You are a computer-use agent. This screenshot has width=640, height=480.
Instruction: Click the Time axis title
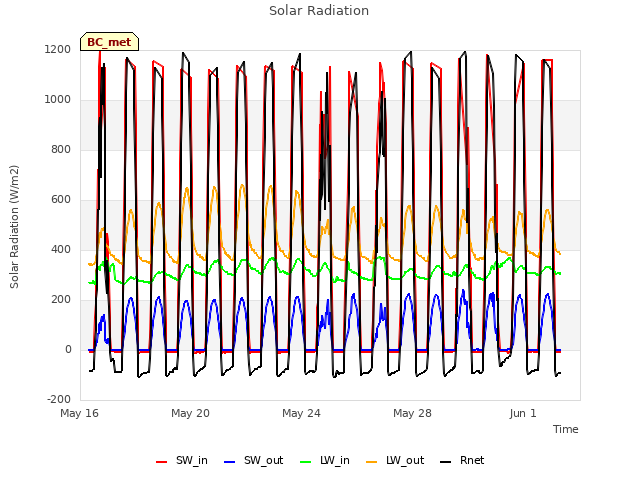(x=566, y=429)
